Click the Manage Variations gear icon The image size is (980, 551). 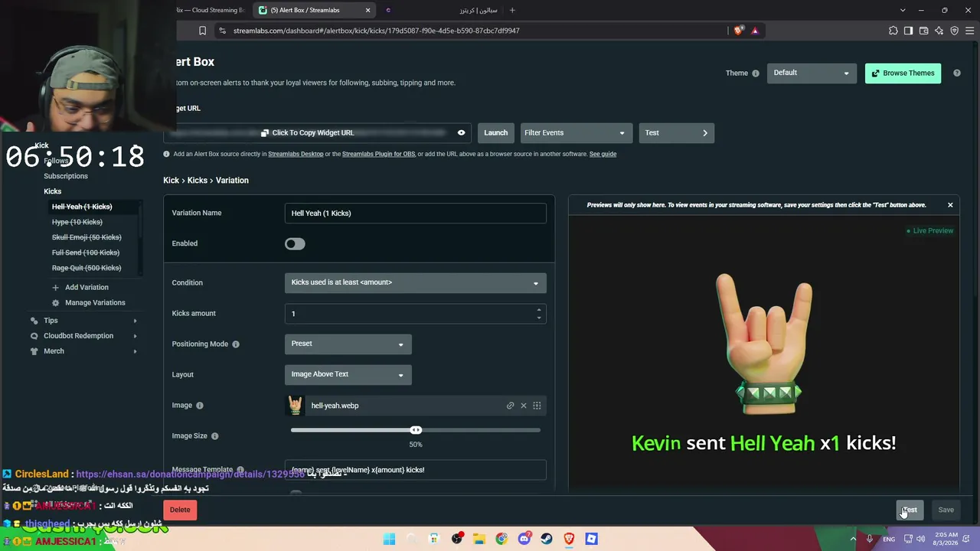55,303
